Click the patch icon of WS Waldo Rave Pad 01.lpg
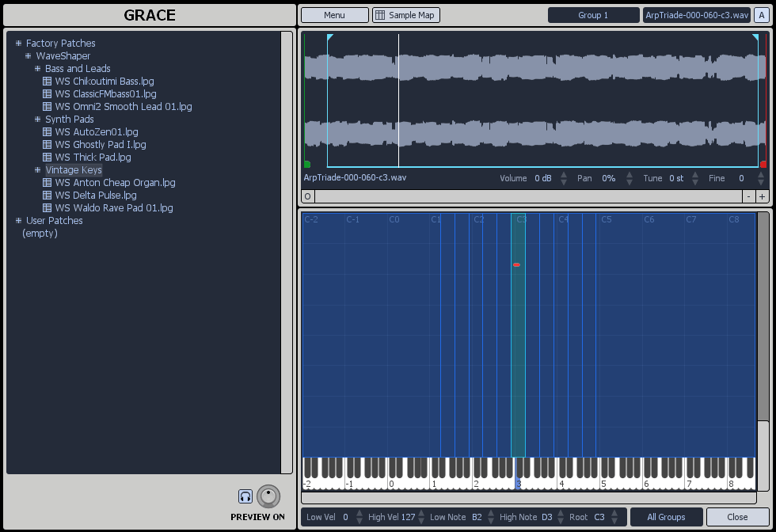The height and width of the screenshot is (532, 776). coord(47,208)
